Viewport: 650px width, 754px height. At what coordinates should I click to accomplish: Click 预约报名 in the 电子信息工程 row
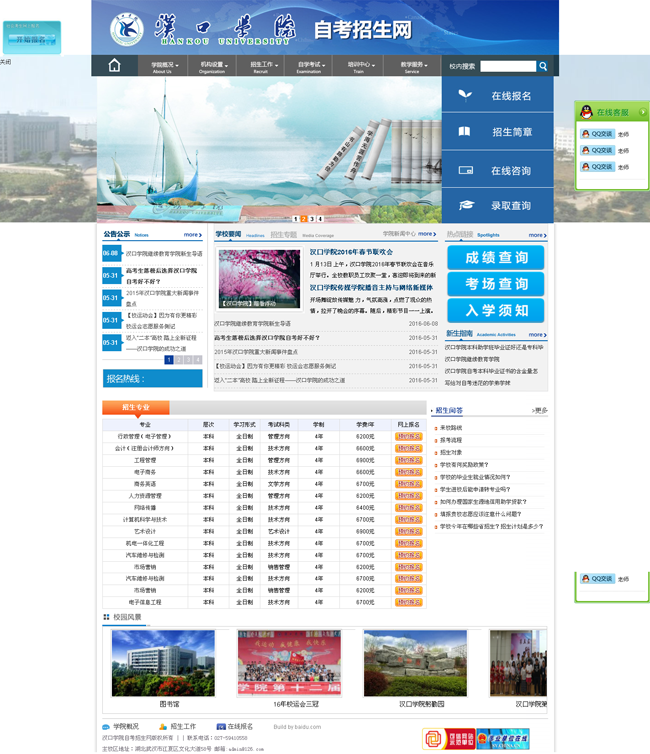tap(408, 602)
